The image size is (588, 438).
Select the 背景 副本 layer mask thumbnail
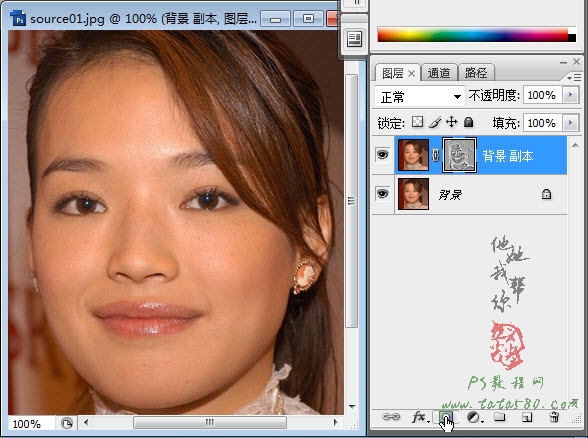459,155
